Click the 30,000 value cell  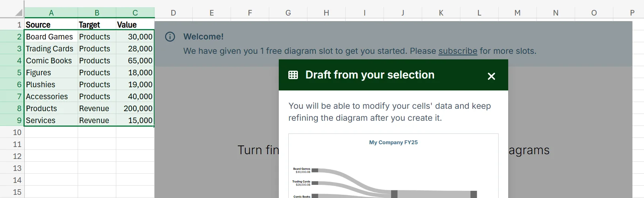[x=135, y=37]
